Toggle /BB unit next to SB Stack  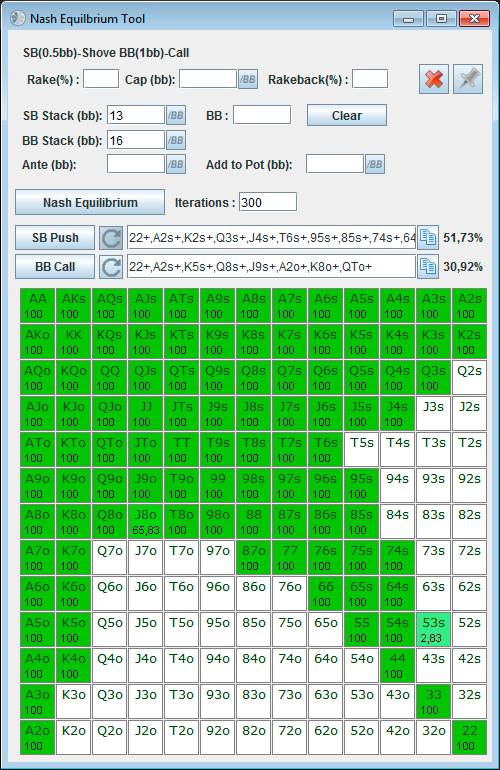(176, 115)
